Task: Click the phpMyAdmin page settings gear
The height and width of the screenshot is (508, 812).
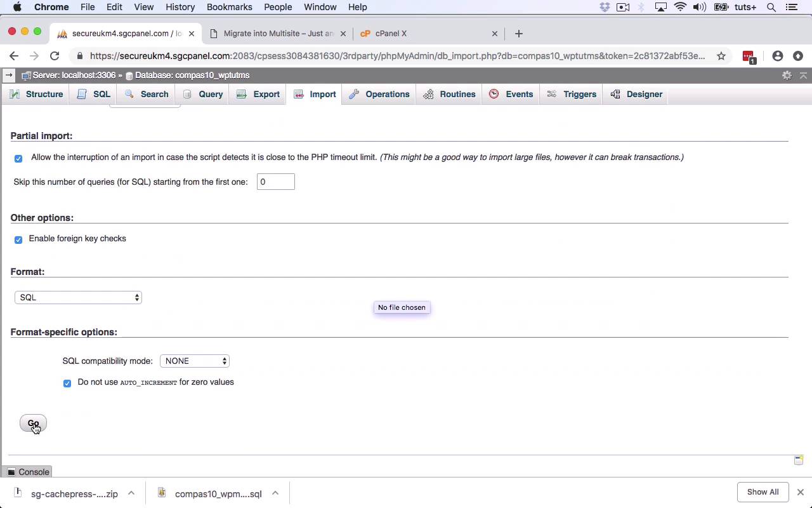Action: tap(787, 75)
